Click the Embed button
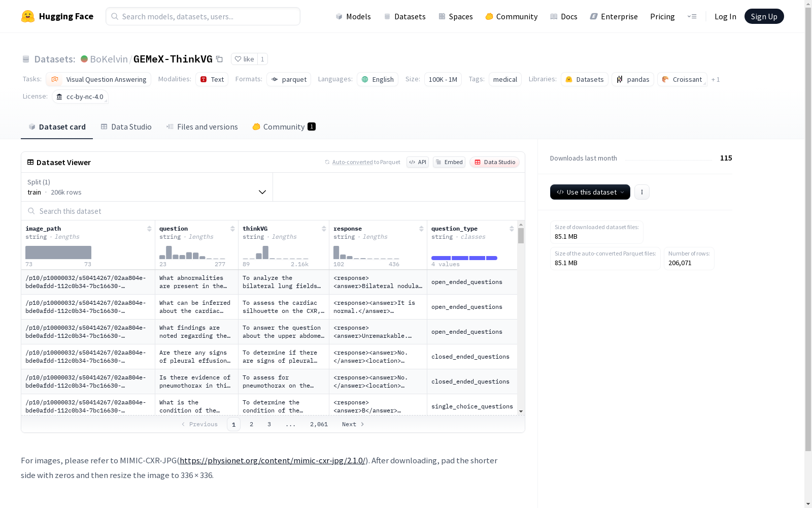Viewport: 812px width, 508px height. [x=449, y=162]
